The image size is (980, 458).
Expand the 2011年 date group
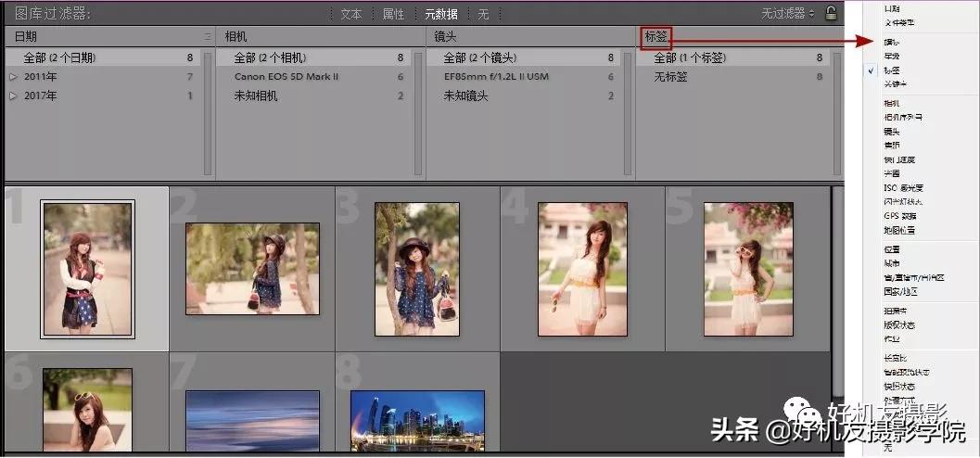[x=13, y=77]
